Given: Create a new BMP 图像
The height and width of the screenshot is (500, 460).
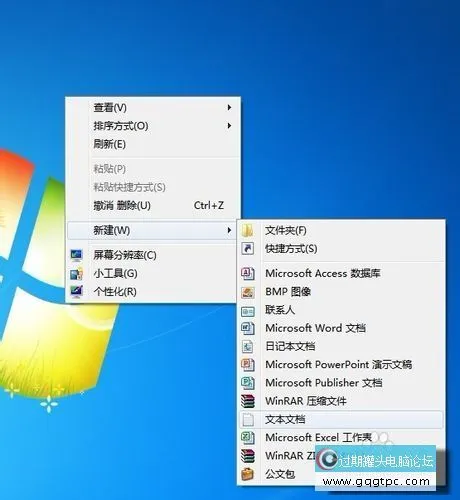Looking at the screenshot, I should pos(341,292).
